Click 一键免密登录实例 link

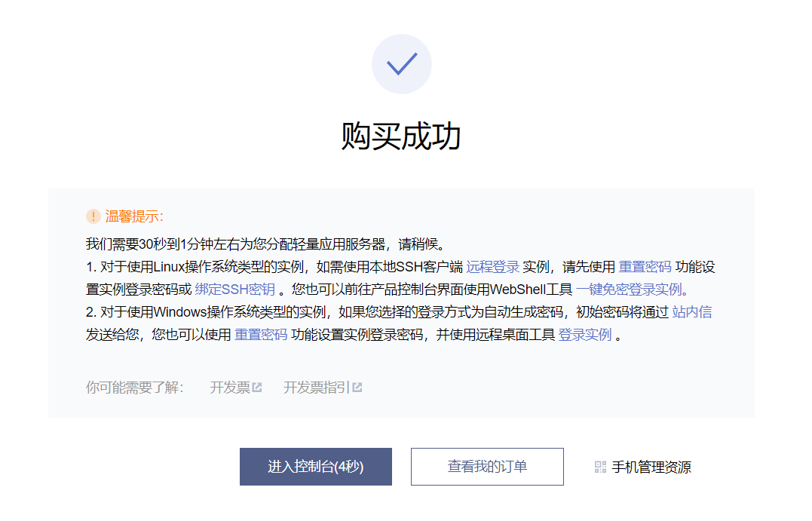[x=631, y=289]
